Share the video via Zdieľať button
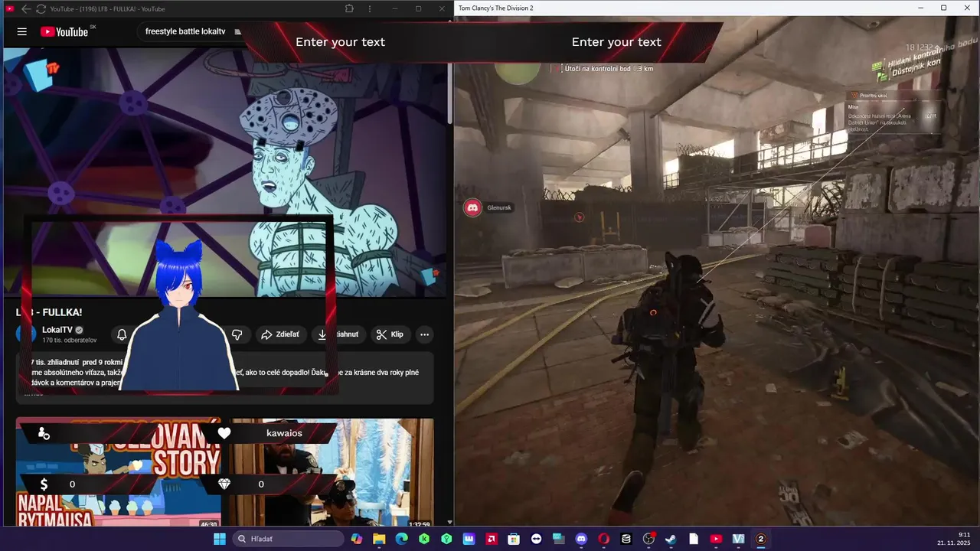980x551 pixels. click(x=281, y=334)
